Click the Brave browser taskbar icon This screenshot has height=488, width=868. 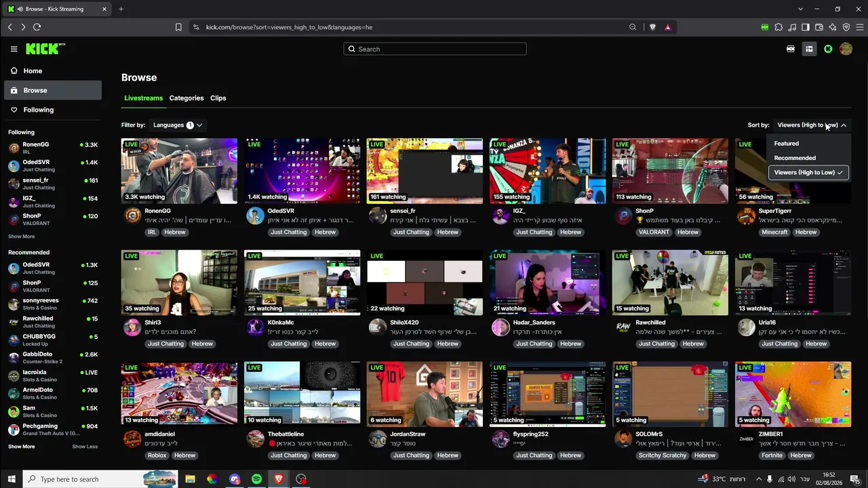[x=279, y=479]
